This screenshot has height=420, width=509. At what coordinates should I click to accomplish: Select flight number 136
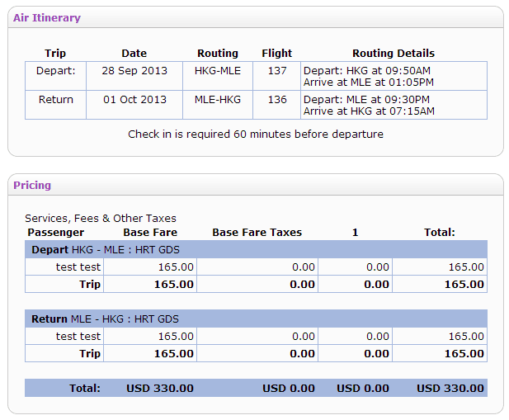point(277,100)
